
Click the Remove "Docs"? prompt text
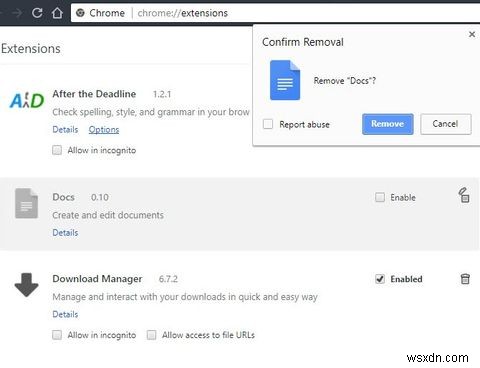[x=345, y=81]
